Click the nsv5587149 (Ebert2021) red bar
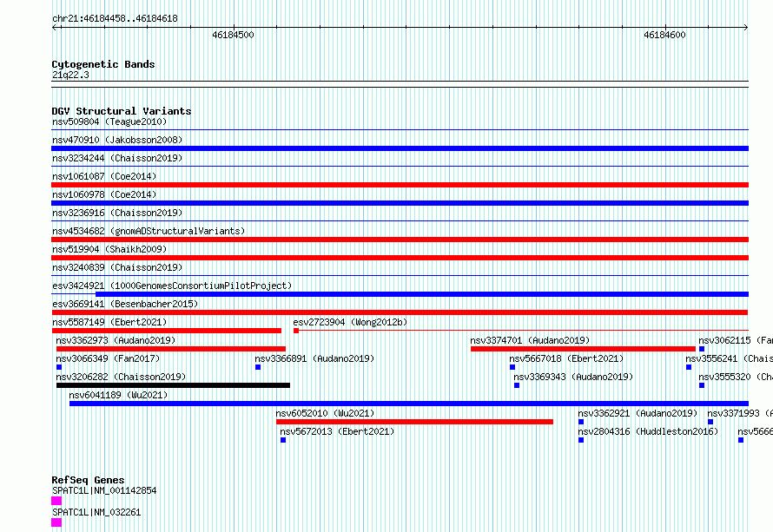The height and width of the screenshot is (532, 773). pyautogui.click(x=167, y=331)
